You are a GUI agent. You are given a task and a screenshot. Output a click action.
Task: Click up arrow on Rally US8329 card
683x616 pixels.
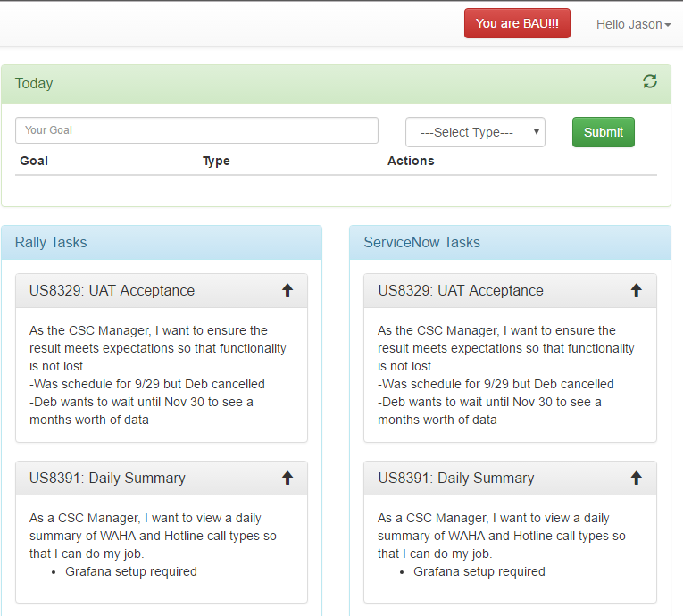tap(287, 290)
